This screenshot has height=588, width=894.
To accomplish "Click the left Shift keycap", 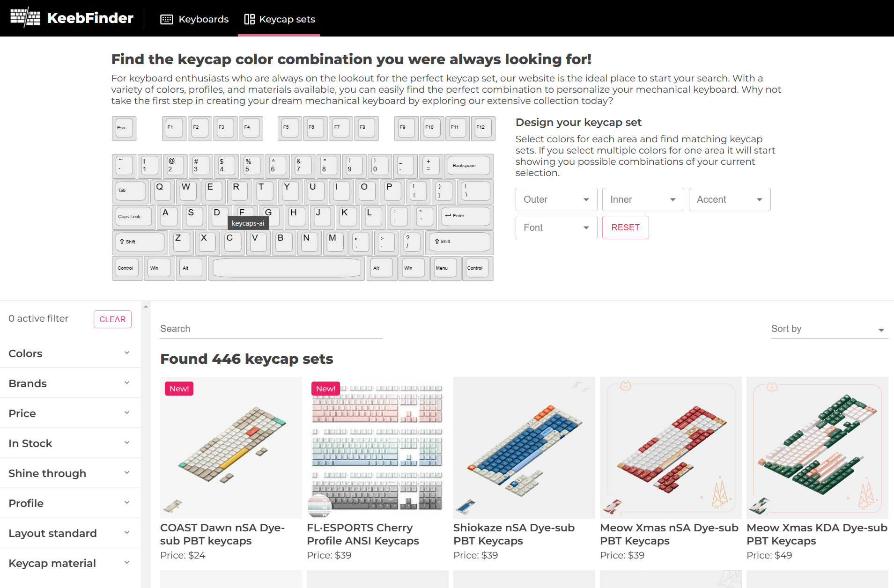I will pos(140,243).
